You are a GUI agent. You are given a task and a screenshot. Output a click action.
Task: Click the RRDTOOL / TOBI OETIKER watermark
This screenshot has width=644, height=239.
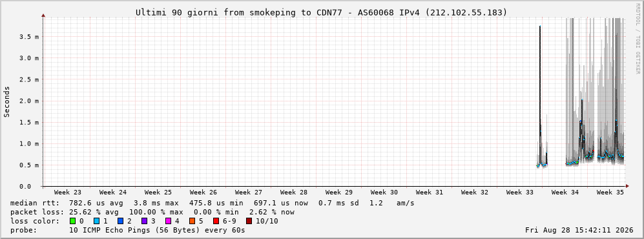tap(638, 39)
